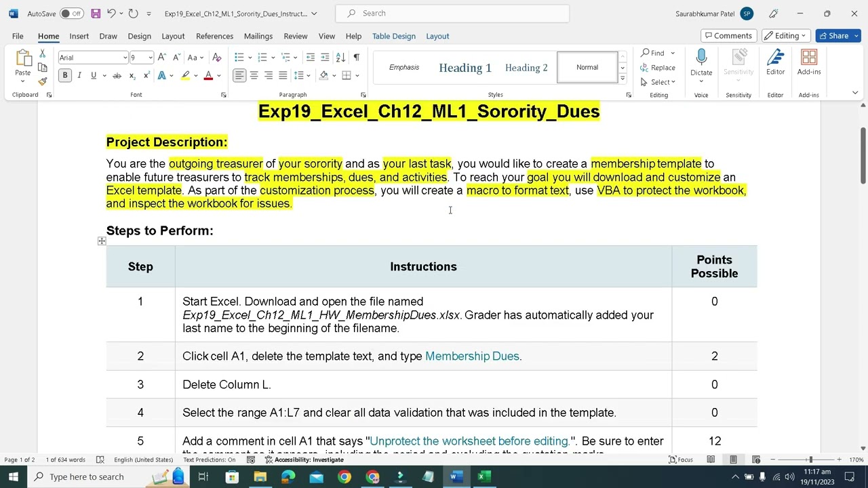Toggle bold formatting
This screenshot has height=488, width=868.
click(65, 76)
